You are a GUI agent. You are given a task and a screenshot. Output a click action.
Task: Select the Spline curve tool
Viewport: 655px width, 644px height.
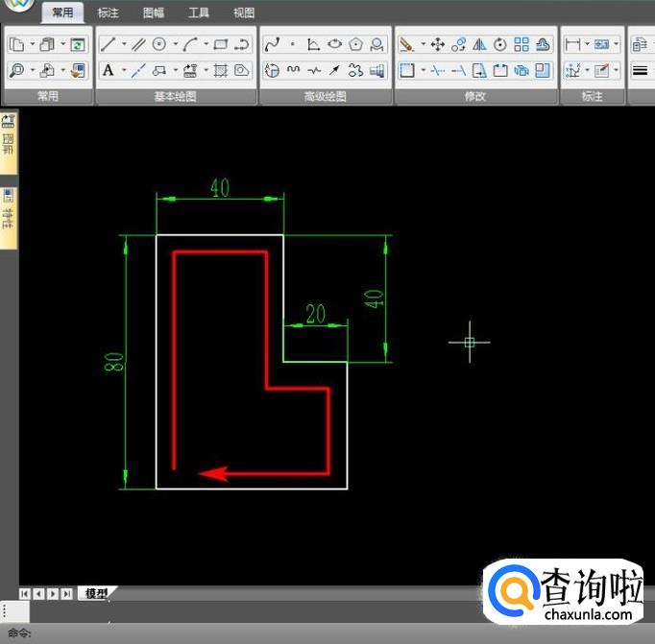pos(272,44)
